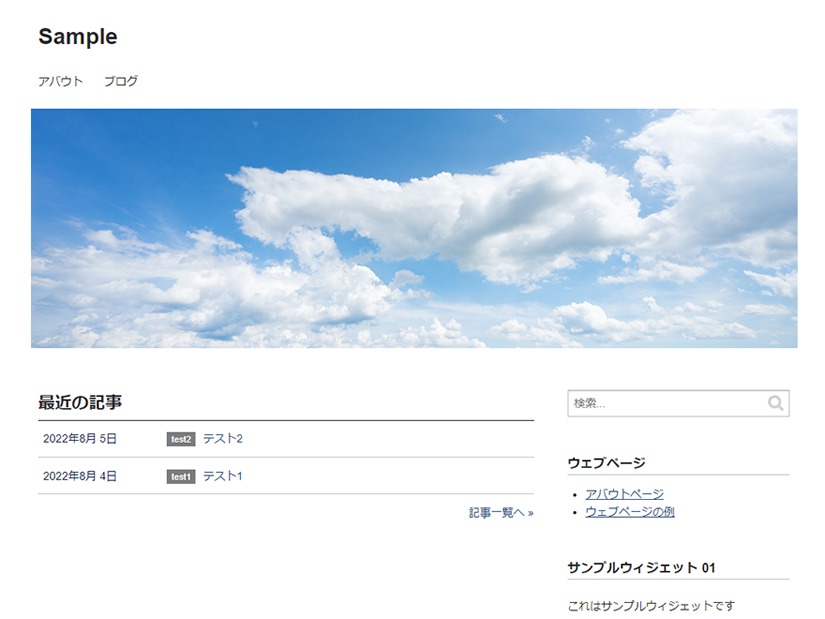Go to 記事一覧へ article list
Image resolution: width=825 pixels, height=619 pixels.
pos(501,513)
